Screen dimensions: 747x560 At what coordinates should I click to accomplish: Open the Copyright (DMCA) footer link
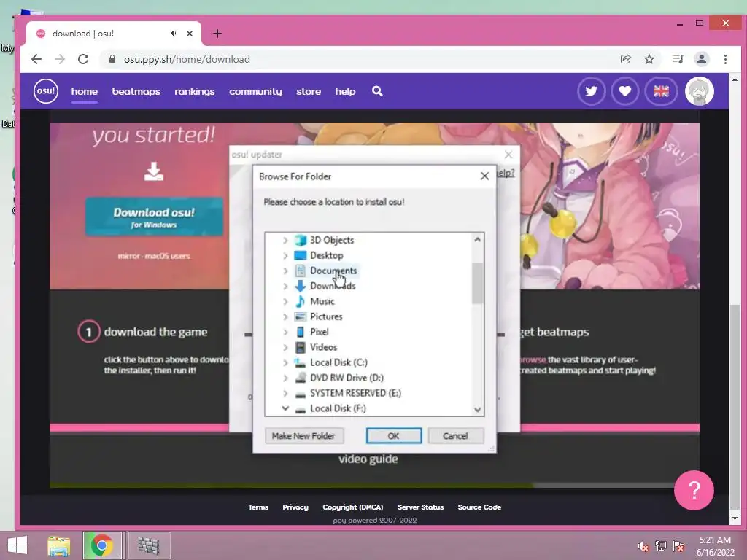(352, 507)
